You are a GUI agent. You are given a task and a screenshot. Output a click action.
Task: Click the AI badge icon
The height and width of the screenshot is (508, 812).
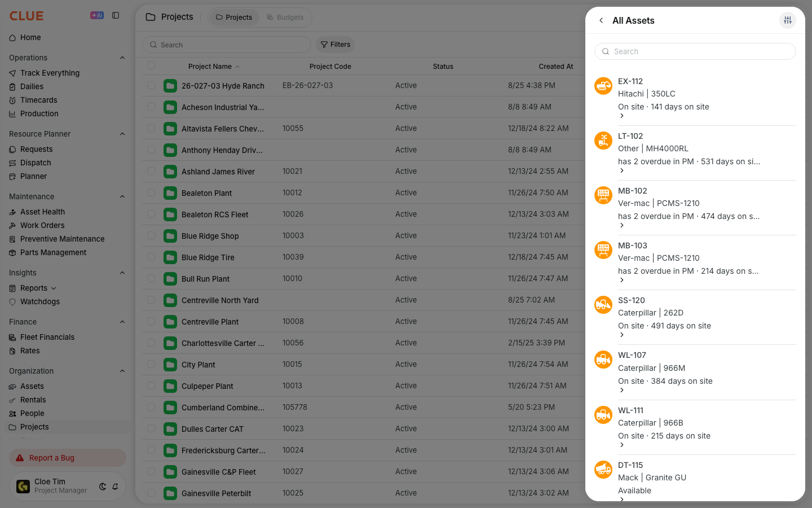[x=97, y=16]
